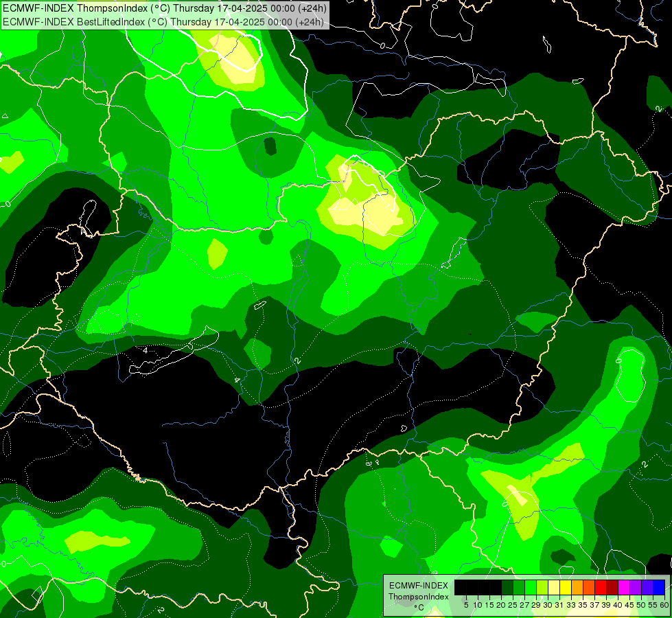
Task: Click the legend tick value 25
Action: click(513, 605)
